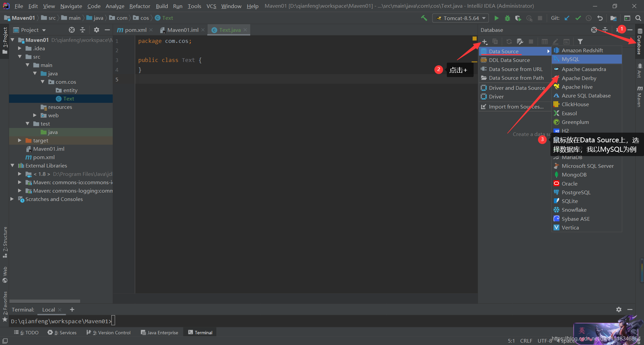Viewport: 644px width, 345px height.
Task: Open the Ant tool window stripe
Action: click(640, 70)
